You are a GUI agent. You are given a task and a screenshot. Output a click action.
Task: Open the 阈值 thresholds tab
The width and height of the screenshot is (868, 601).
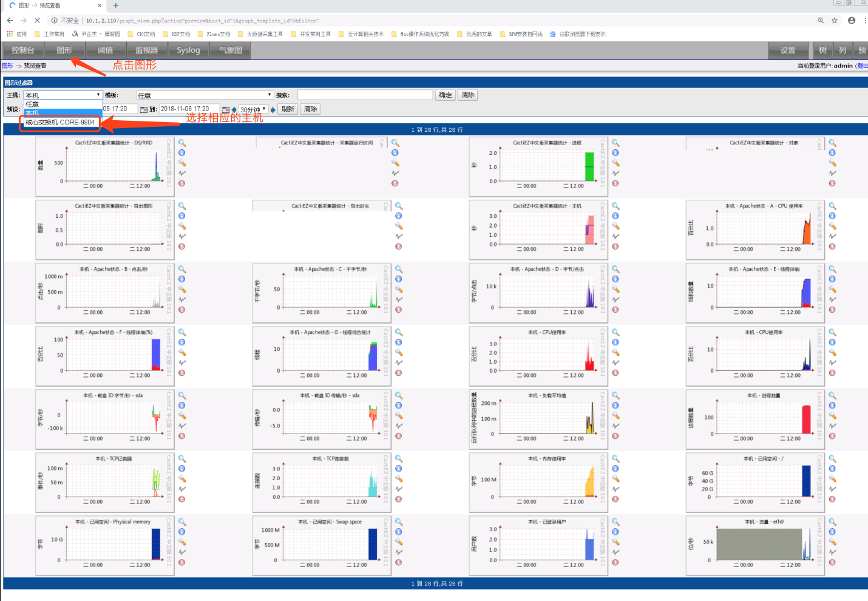click(106, 50)
